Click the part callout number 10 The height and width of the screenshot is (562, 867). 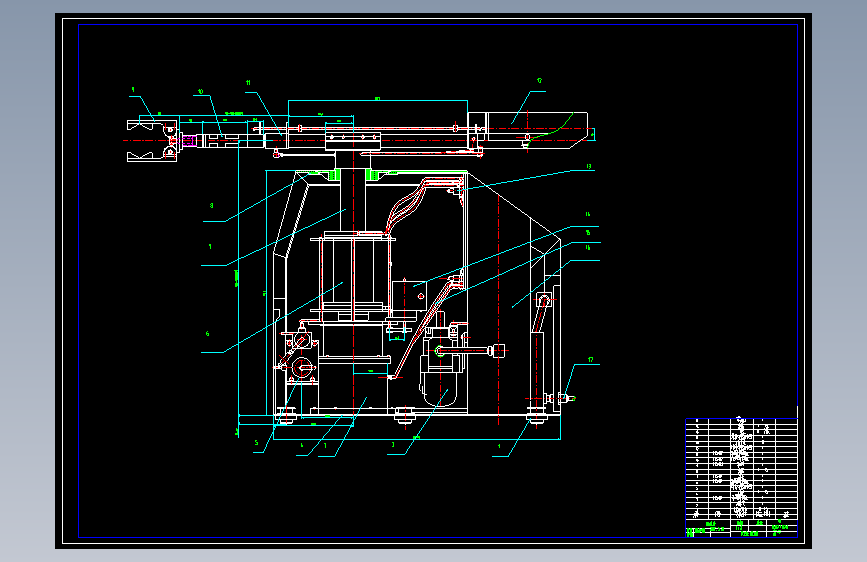pyautogui.click(x=201, y=92)
